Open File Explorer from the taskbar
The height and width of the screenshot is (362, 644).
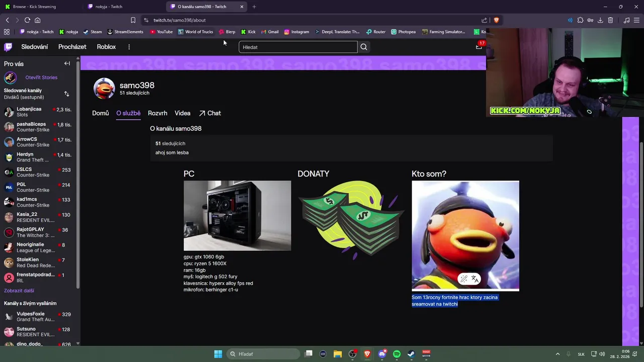coord(338,354)
